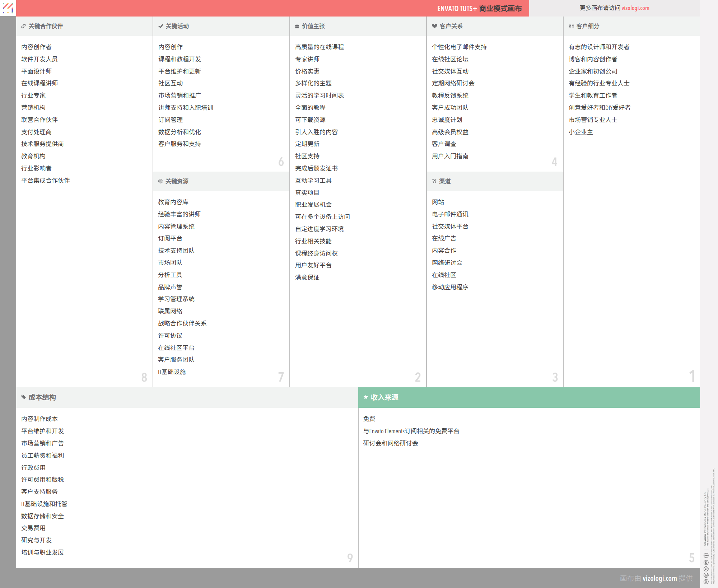Click the tag icon beside 成本结构

24,397
